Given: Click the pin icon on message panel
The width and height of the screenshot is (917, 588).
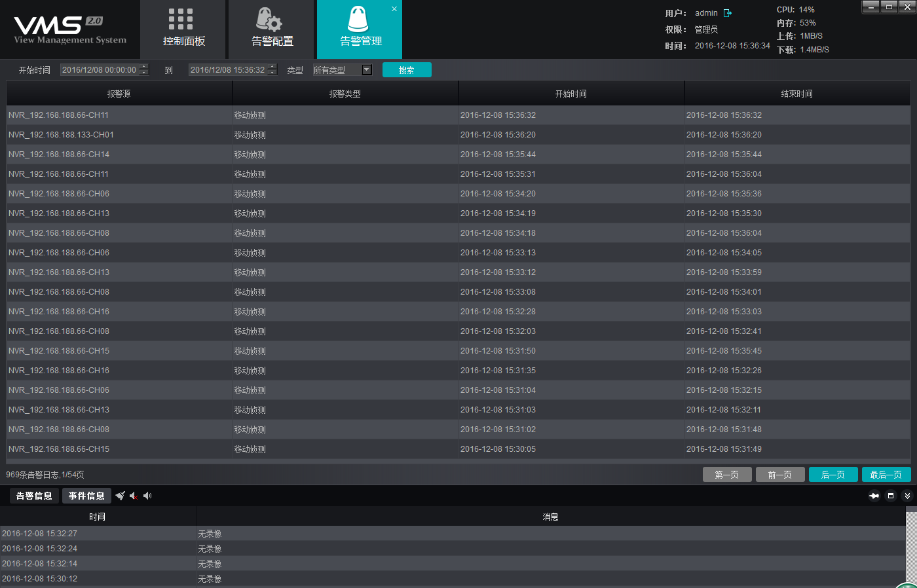Looking at the screenshot, I should (874, 496).
